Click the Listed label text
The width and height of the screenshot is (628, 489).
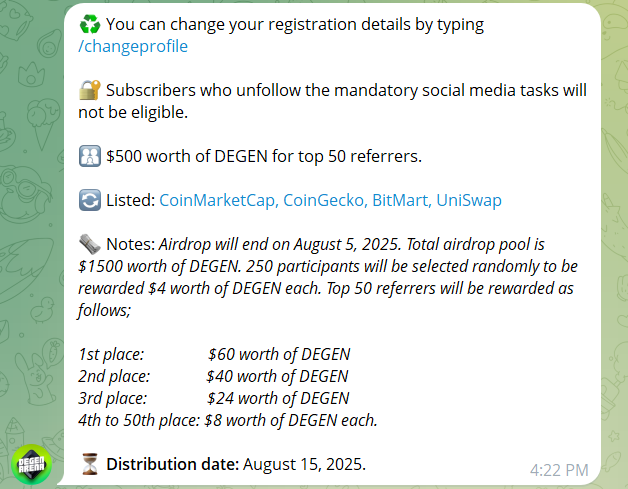coord(130,200)
